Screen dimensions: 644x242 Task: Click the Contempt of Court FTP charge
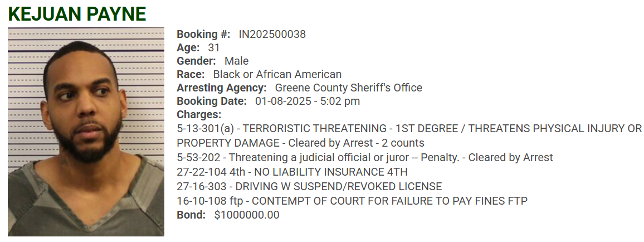352,201
